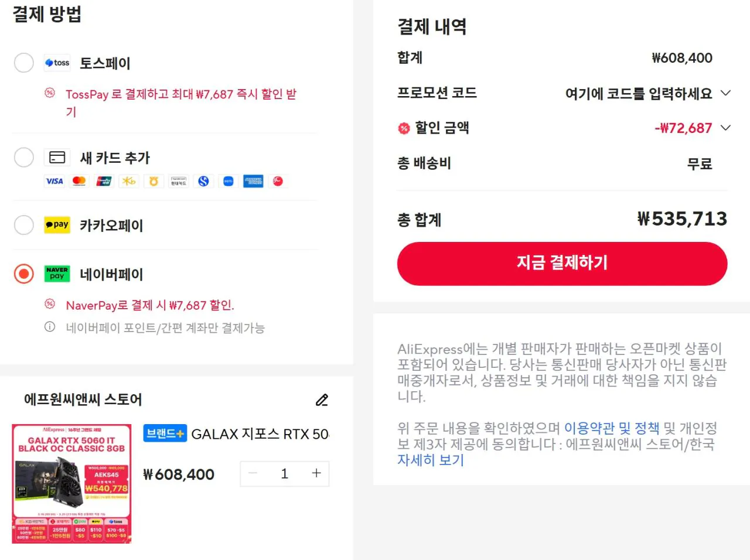Image resolution: width=750 pixels, height=560 pixels.
Task: Increase quantity with the plus button
Action: click(316, 473)
